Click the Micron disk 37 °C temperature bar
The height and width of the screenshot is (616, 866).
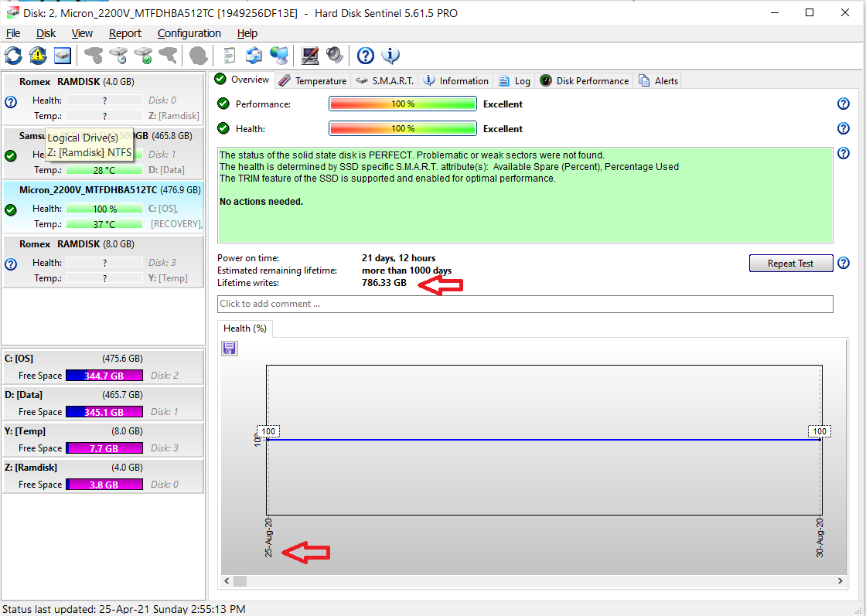click(x=104, y=224)
